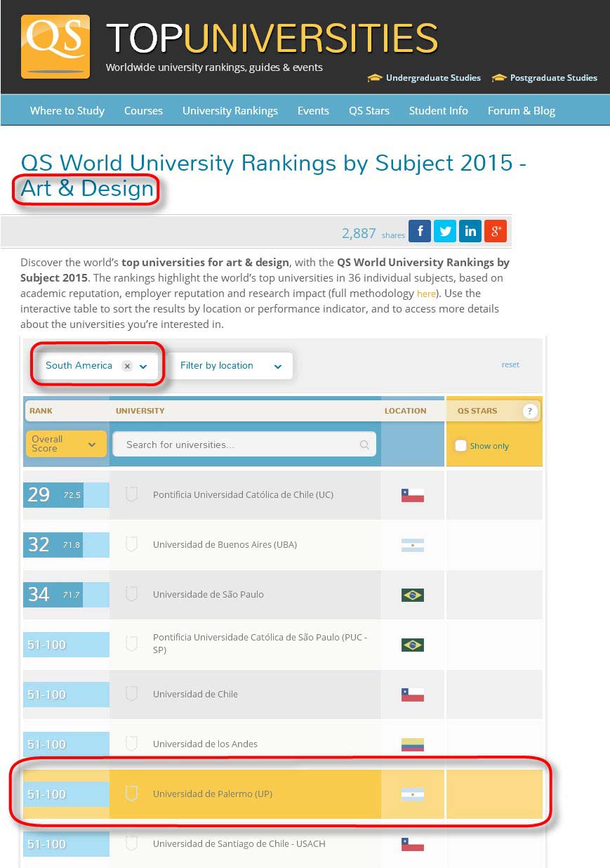This screenshot has width=610, height=868.
Task: Click Colombia flag in Universidad de los Andes row
Action: tap(413, 744)
